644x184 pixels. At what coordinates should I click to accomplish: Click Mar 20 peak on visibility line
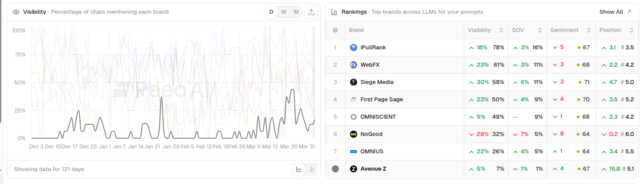[x=292, y=90]
